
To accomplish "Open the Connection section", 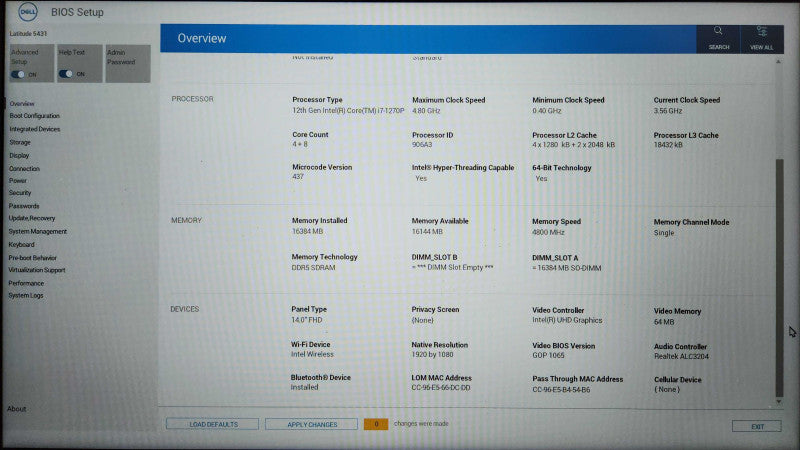I will pos(24,168).
